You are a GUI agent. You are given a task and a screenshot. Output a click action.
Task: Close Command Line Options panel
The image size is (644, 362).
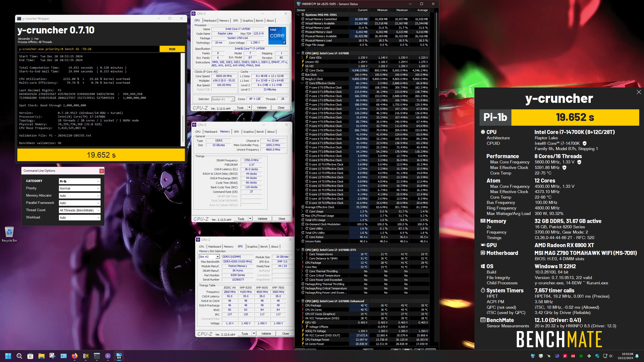point(102,171)
